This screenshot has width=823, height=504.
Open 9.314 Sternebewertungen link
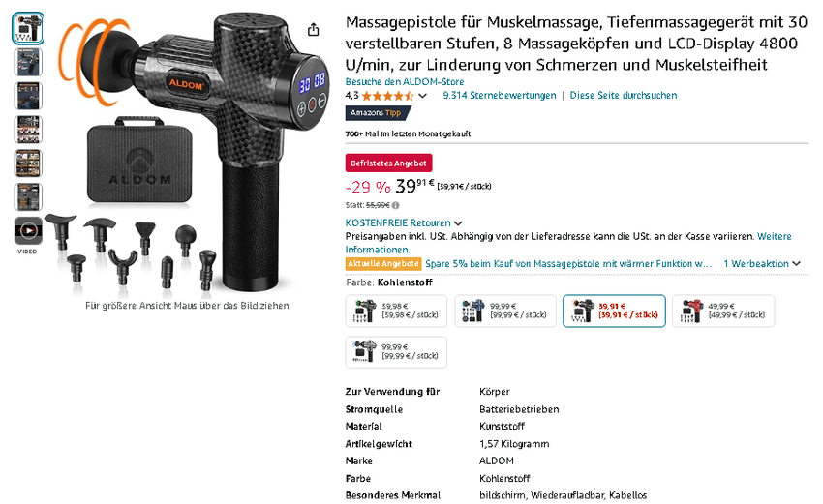(x=500, y=96)
